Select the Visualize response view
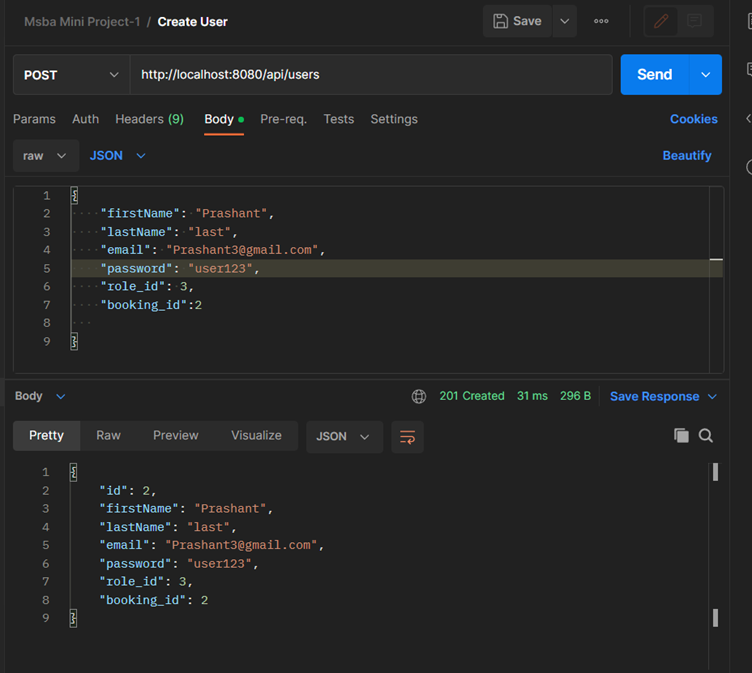This screenshot has width=752, height=673. point(256,436)
